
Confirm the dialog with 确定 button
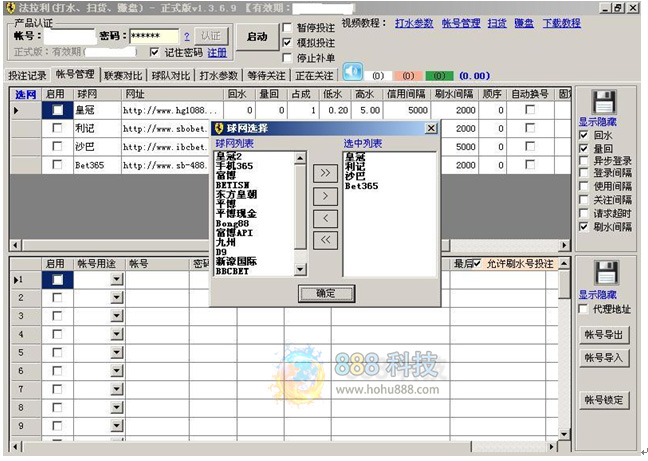click(326, 293)
